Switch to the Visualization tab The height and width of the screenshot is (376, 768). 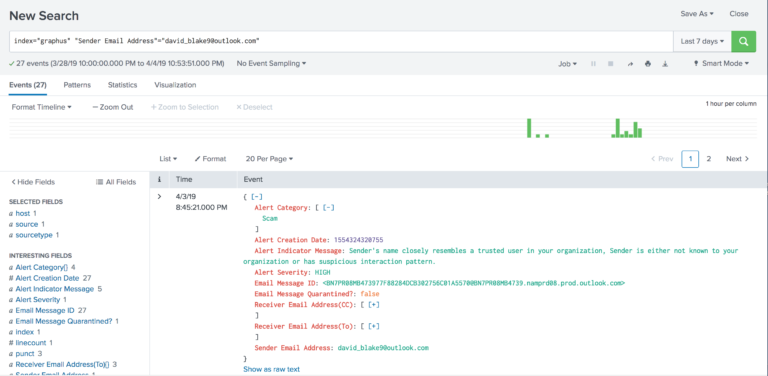[x=175, y=85]
